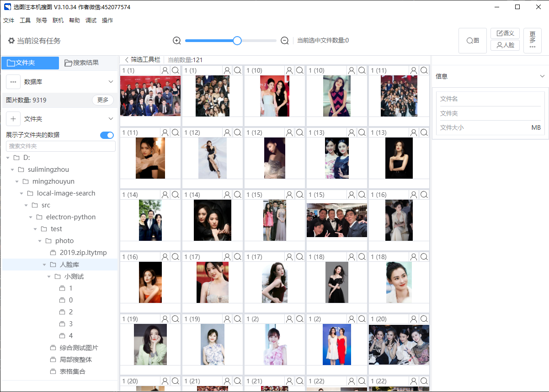Click the 语义 semantic search button
This screenshot has height=392, width=549.
[x=505, y=33]
